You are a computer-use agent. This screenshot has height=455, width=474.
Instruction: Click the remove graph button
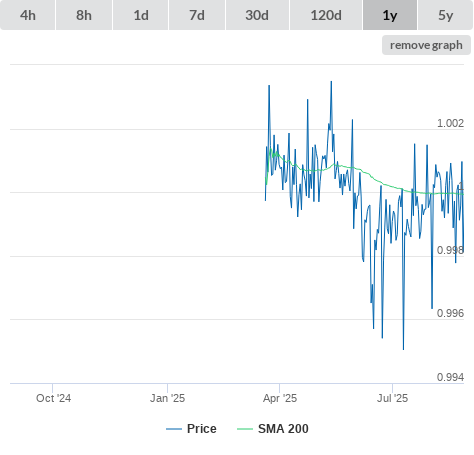click(x=426, y=45)
